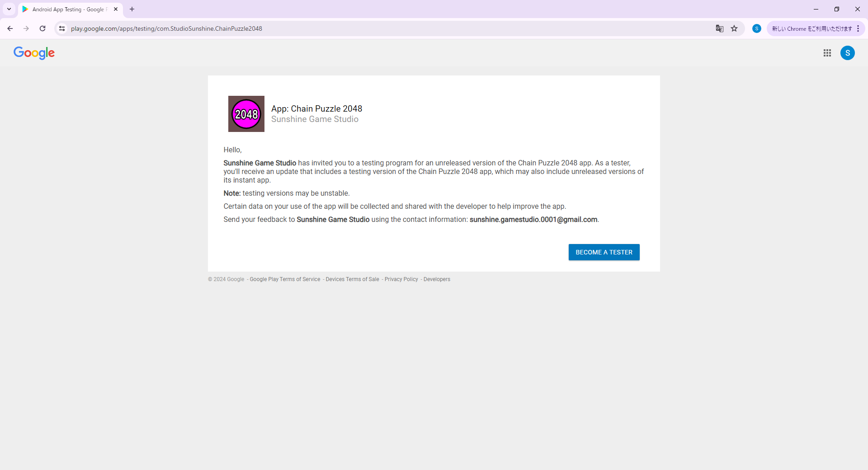Click the translate page icon

click(x=720, y=28)
